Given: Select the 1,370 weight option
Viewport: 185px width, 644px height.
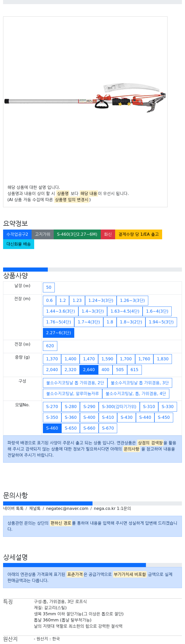Looking at the screenshot, I should (x=52, y=359).
